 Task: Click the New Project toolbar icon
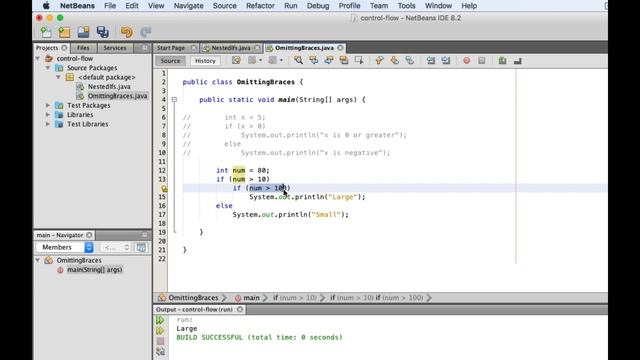tap(64, 32)
